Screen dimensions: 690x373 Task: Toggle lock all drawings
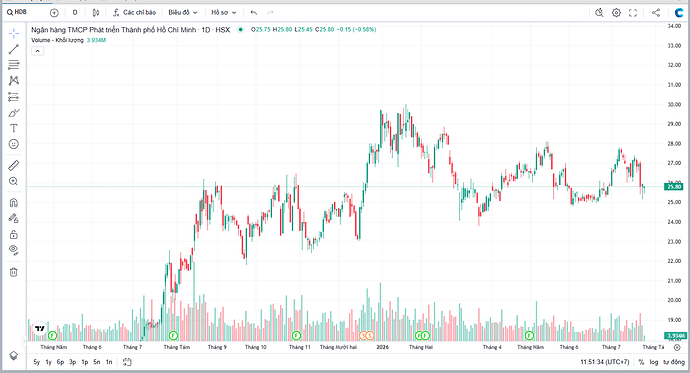coord(14,234)
